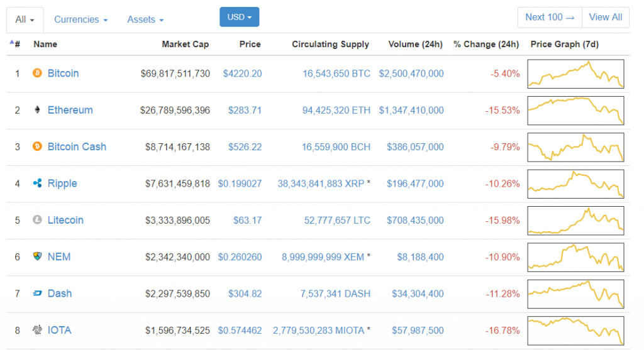This screenshot has width=644, height=350.
Task: Click the Bitcoin Cash logo icon
Action: pos(37,146)
